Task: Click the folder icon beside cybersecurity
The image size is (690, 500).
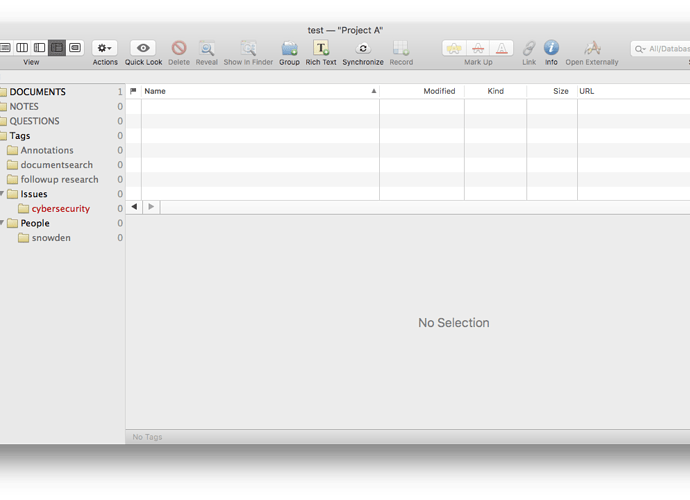Action: pyautogui.click(x=24, y=209)
